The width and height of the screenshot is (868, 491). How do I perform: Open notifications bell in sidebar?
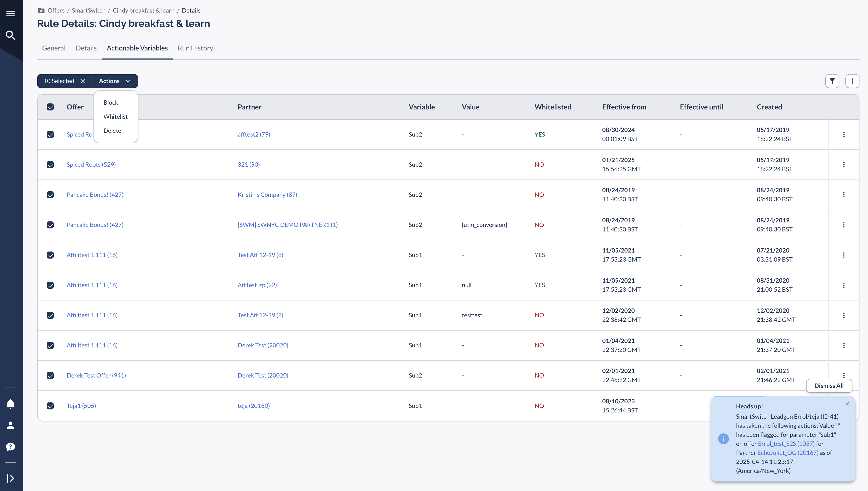pyautogui.click(x=11, y=404)
